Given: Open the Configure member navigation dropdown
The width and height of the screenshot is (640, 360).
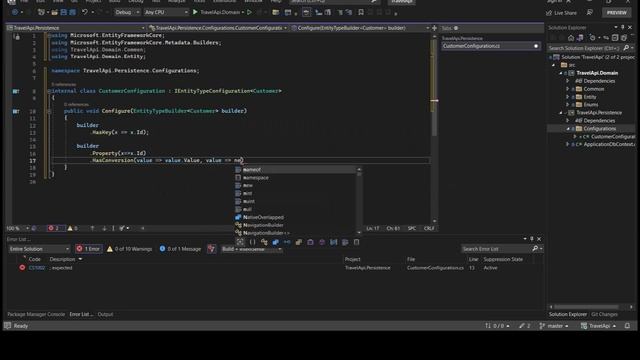Looking at the screenshot, I should (360, 28).
